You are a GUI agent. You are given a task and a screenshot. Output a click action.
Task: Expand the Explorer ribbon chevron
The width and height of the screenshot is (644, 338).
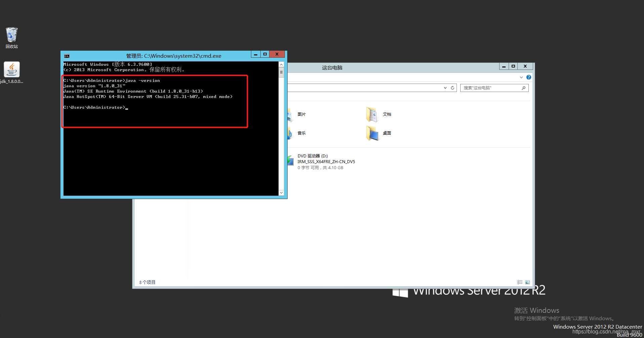click(521, 77)
